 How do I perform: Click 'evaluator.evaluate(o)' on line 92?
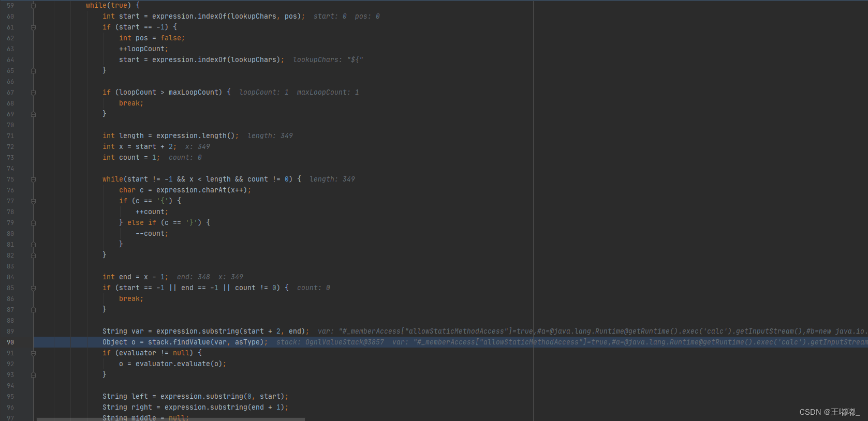(x=179, y=364)
